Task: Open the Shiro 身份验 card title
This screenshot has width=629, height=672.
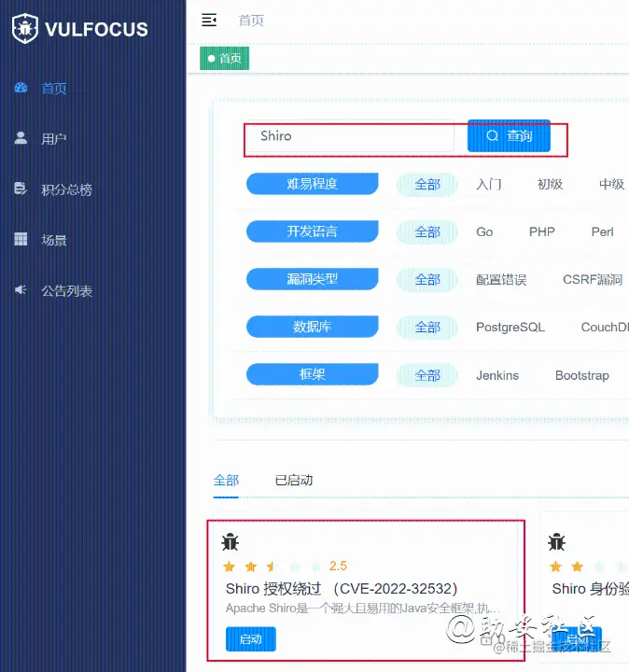Action: (x=591, y=588)
